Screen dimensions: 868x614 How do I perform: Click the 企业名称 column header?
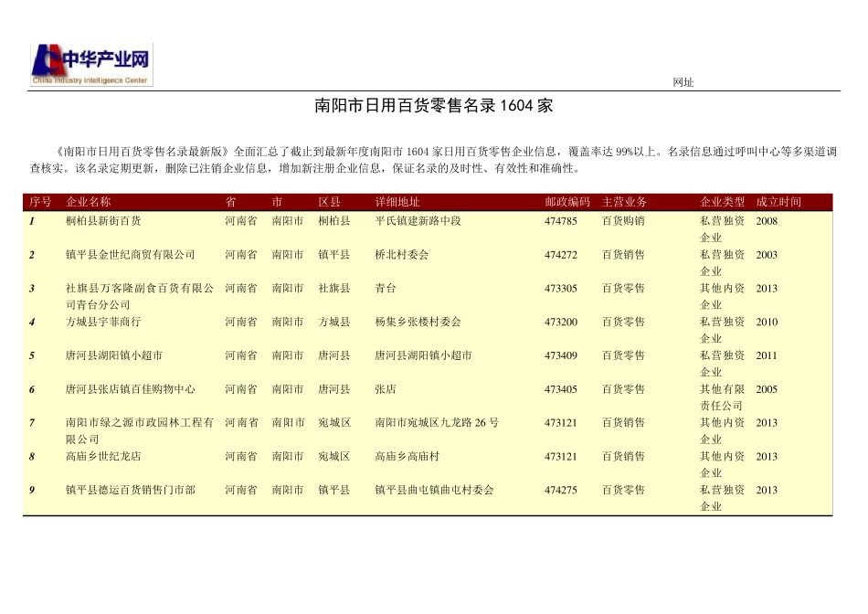(88, 202)
